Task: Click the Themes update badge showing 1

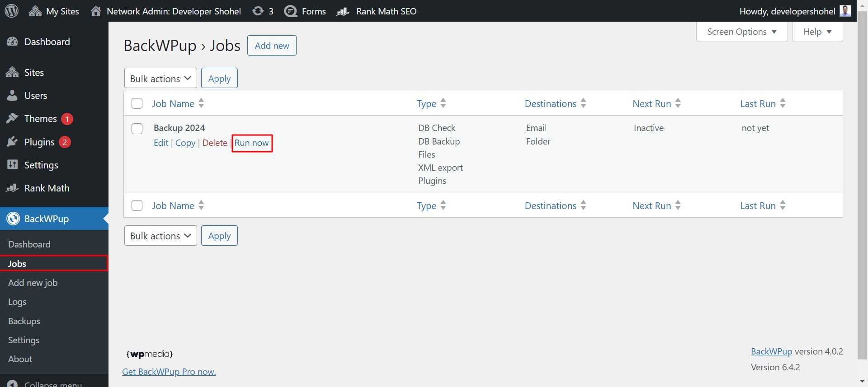Action: 67,119
